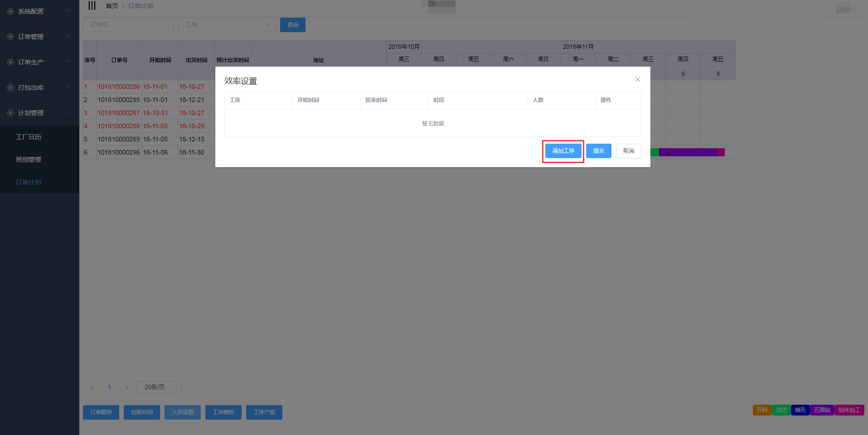
Task: Click the purple 五面钻 color legend
Action: (x=822, y=410)
